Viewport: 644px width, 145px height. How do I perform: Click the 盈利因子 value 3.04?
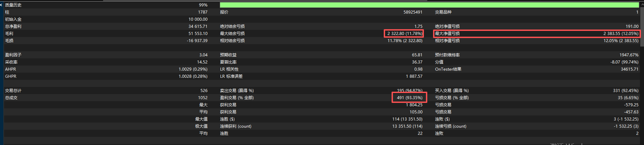click(x=203, y=55)
